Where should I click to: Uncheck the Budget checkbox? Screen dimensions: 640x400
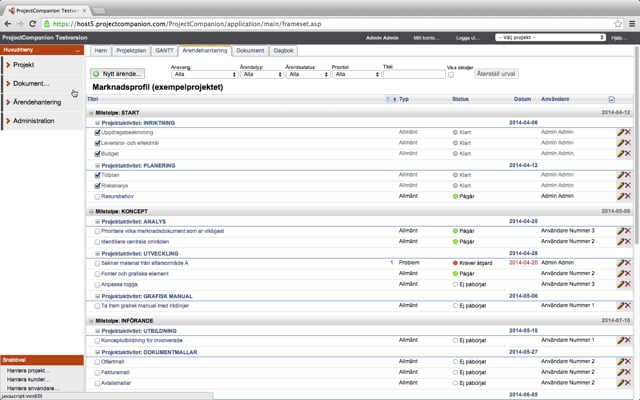click(97, 154)
